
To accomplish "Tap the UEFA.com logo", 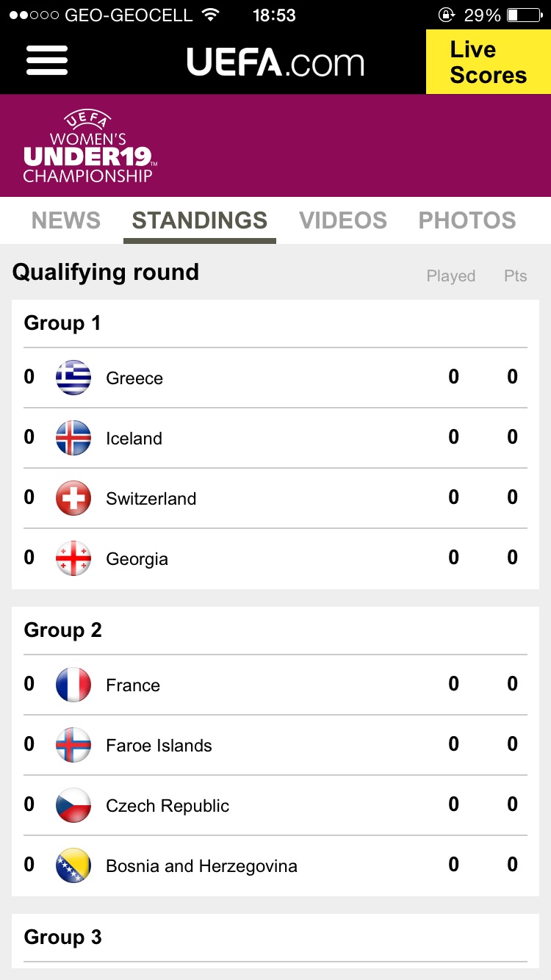I will [275, 62].
